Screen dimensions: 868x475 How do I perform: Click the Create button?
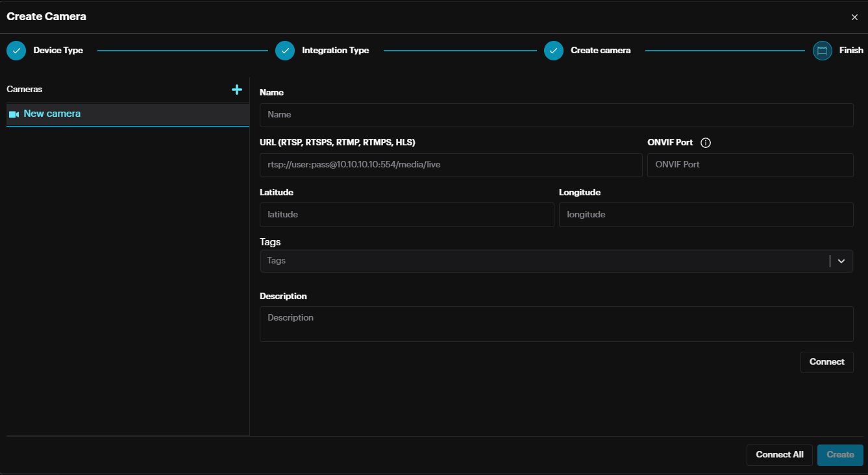pyautogui.click(x=840, y=455)
